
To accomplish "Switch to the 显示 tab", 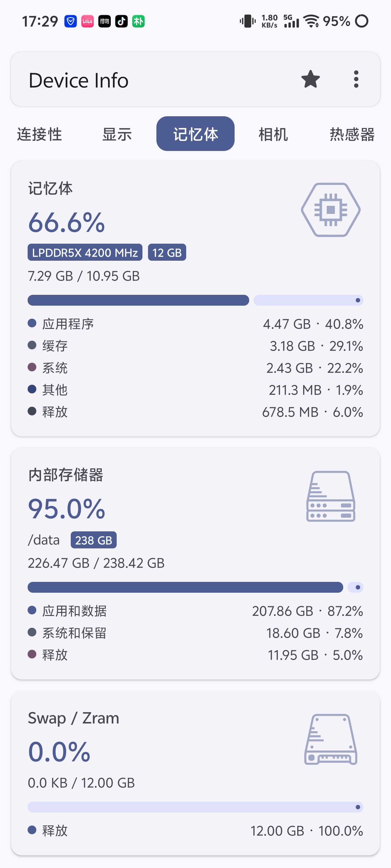I will [x=117, y=134].
